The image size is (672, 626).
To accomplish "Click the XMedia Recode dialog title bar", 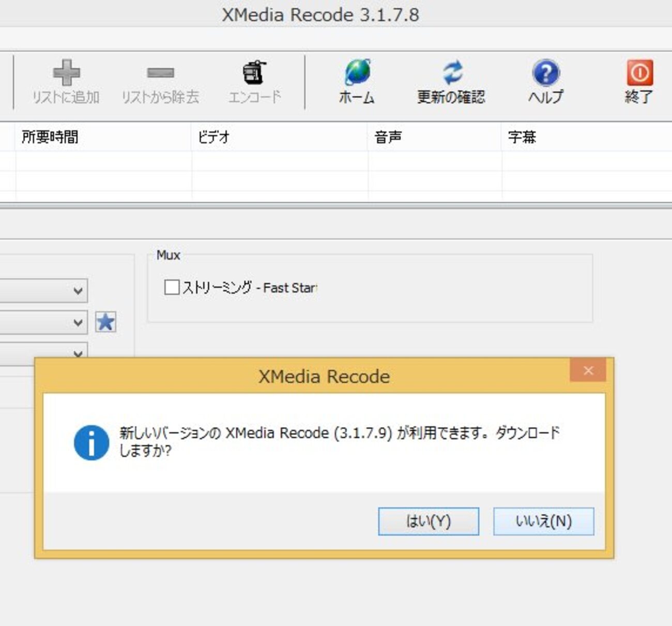I will [324, 376].
